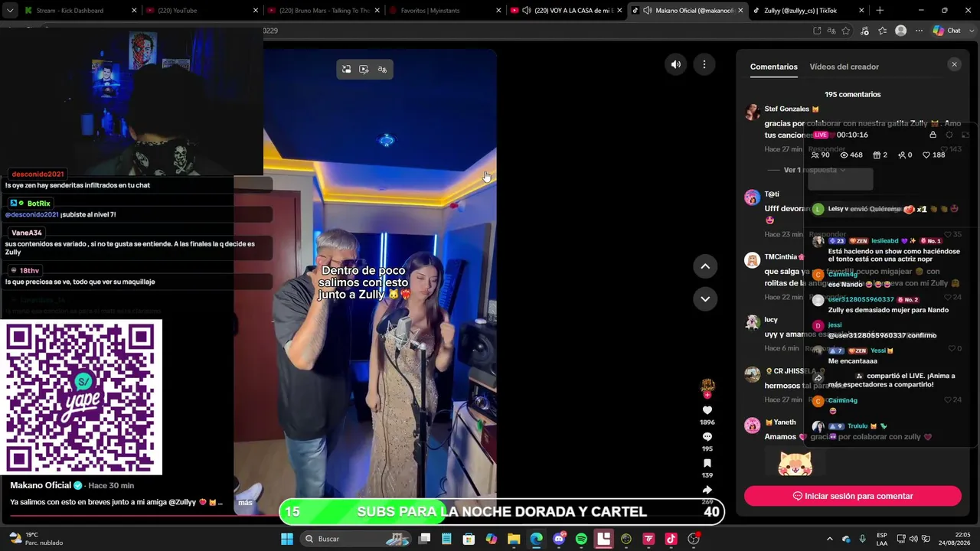Click Iniciar sesión para comentar button
980x551 pixels.
pyautogui.click(x=853, y=496)
